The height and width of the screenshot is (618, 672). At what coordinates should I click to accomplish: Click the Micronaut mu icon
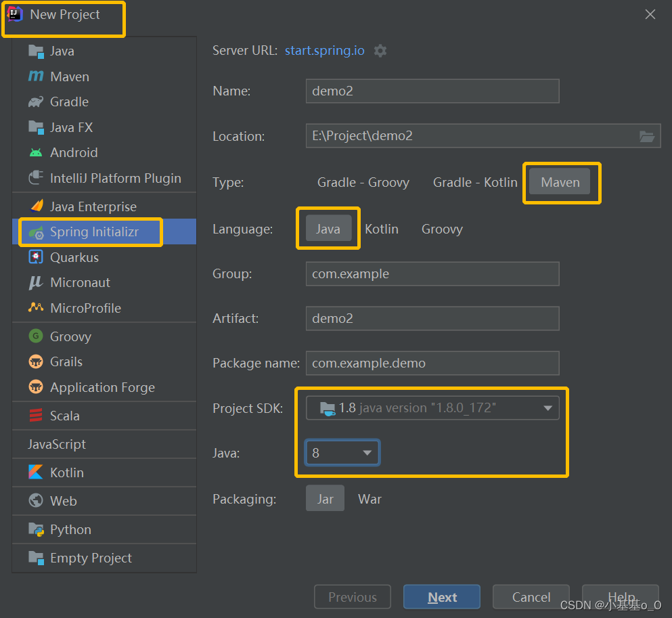[36, 282]
